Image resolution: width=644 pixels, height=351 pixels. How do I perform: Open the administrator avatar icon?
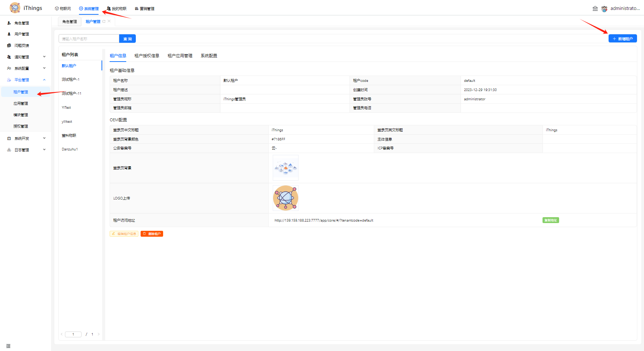(x=604, y=8)
